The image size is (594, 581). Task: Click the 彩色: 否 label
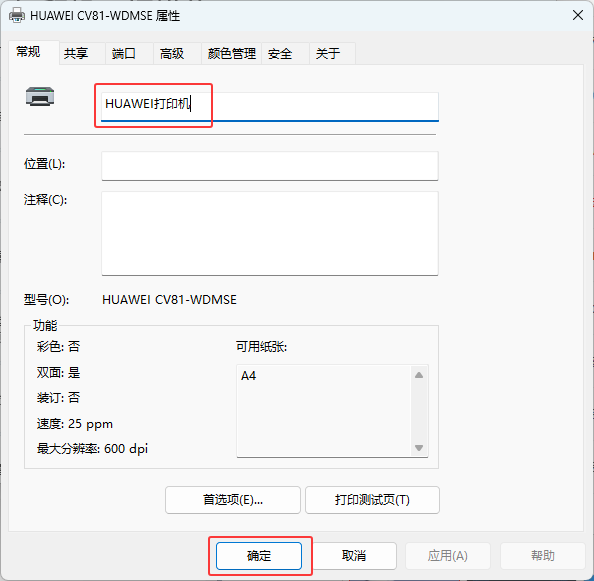tap(58, 347)
